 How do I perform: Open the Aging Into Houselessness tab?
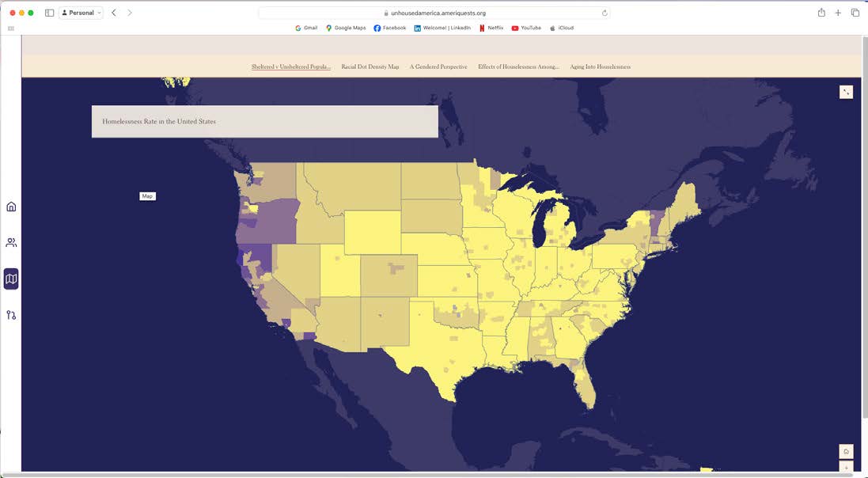coord(600,66)
